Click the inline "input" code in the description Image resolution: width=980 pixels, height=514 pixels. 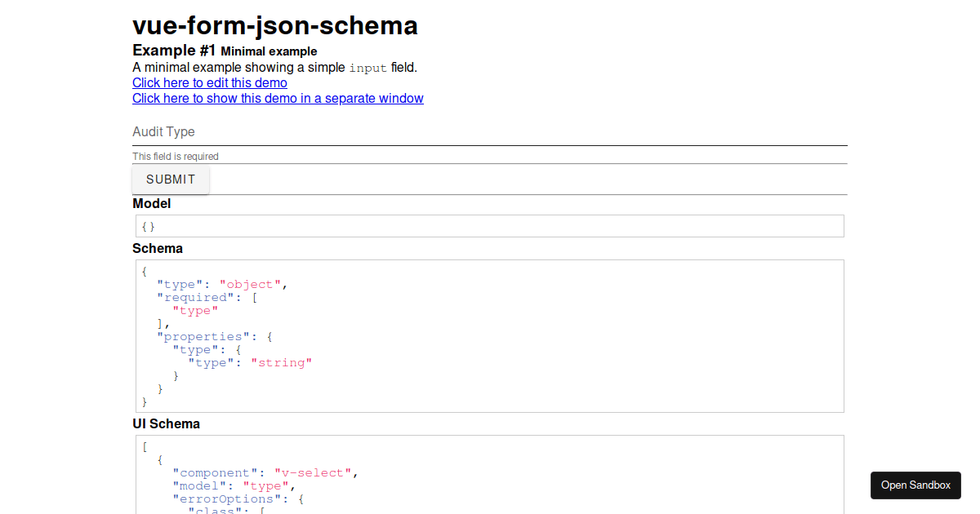pyautogui.click(x=367, y=68)
